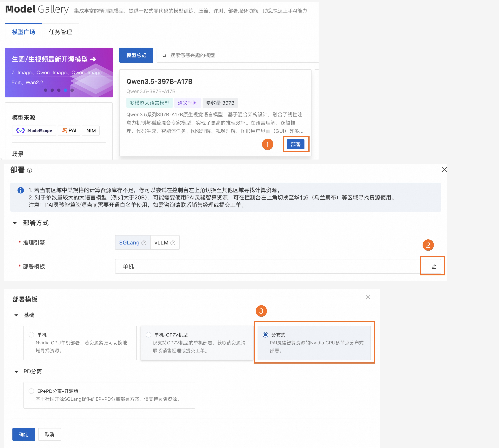Click the help icon beside vLLM
The image size is (499, 448).
tap(173, 243)
